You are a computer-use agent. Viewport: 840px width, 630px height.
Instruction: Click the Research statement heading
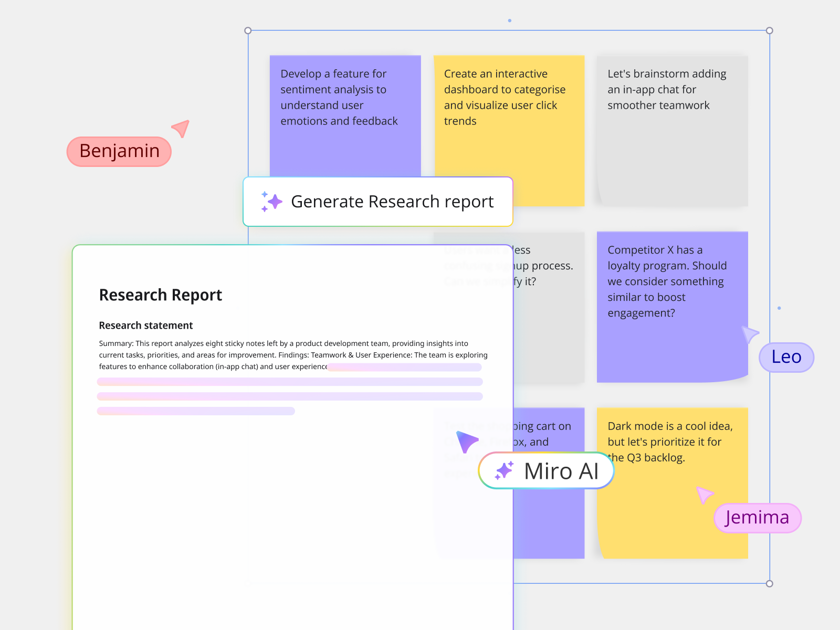pyautogui.click(x=146, y=325)
